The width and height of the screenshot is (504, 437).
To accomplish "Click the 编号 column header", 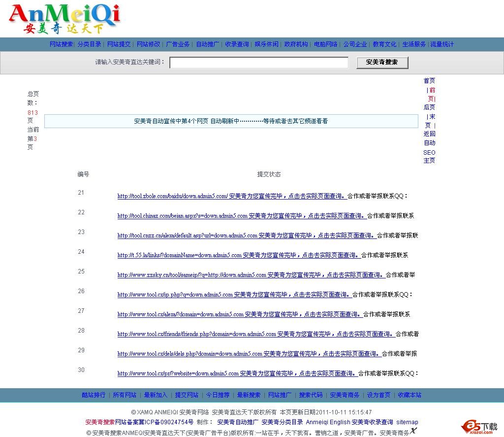I will pyautogui.click(x=83, y=174).
